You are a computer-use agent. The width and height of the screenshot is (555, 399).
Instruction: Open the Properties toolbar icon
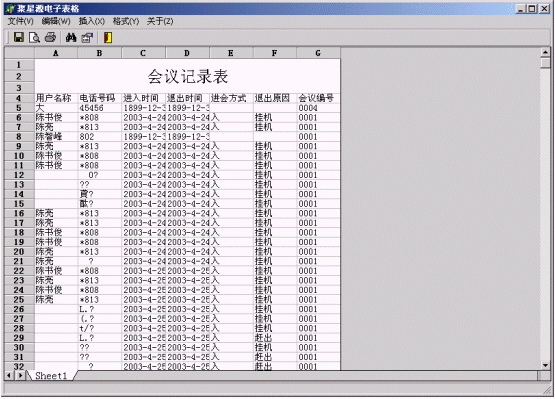click(x=87, y=37)
